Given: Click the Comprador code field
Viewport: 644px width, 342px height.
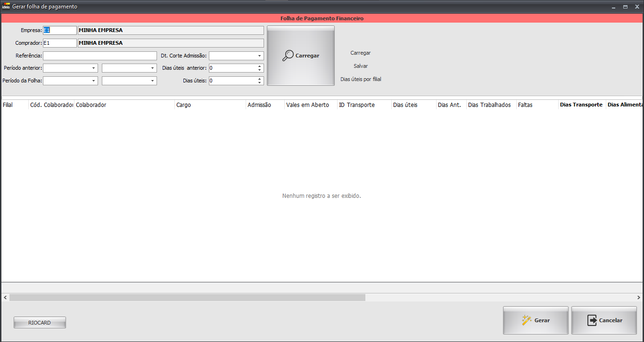Looking at the screenshot, I should coord(59,43).
